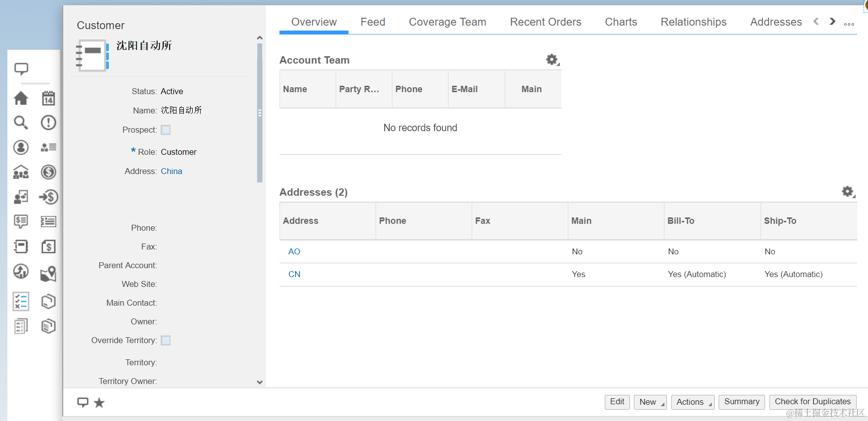Go to the Home icon

(x=21, y=98)
